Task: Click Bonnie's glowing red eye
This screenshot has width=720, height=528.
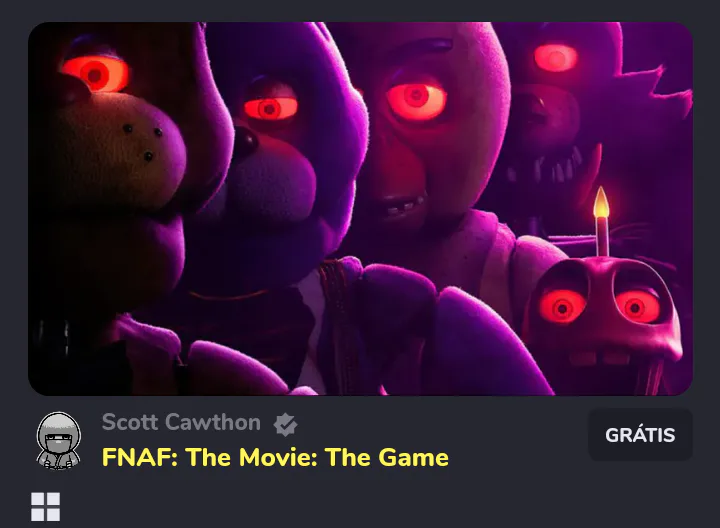Action: [270, 108]
